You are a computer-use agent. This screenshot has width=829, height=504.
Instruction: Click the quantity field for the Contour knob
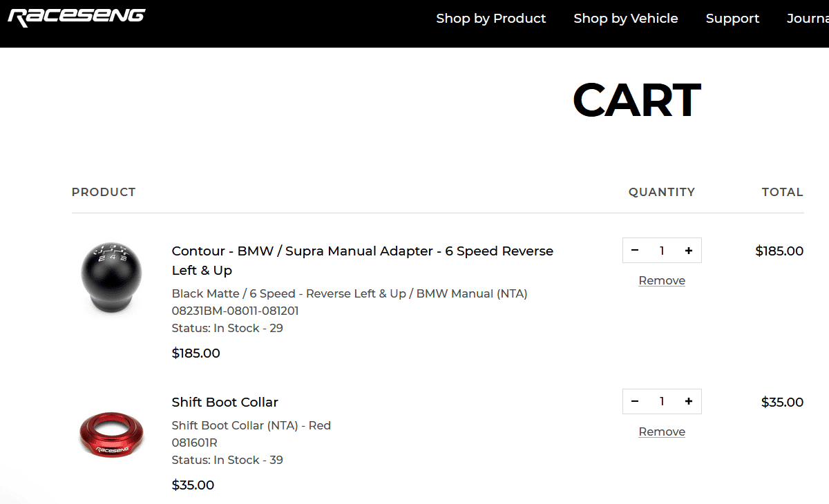(x=662, y=251)
